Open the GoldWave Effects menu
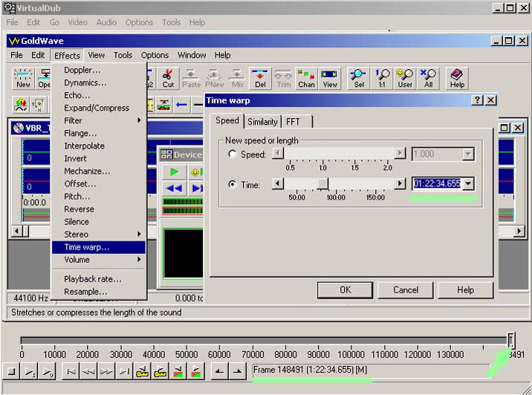532x395 pixels. pos(67,55)
